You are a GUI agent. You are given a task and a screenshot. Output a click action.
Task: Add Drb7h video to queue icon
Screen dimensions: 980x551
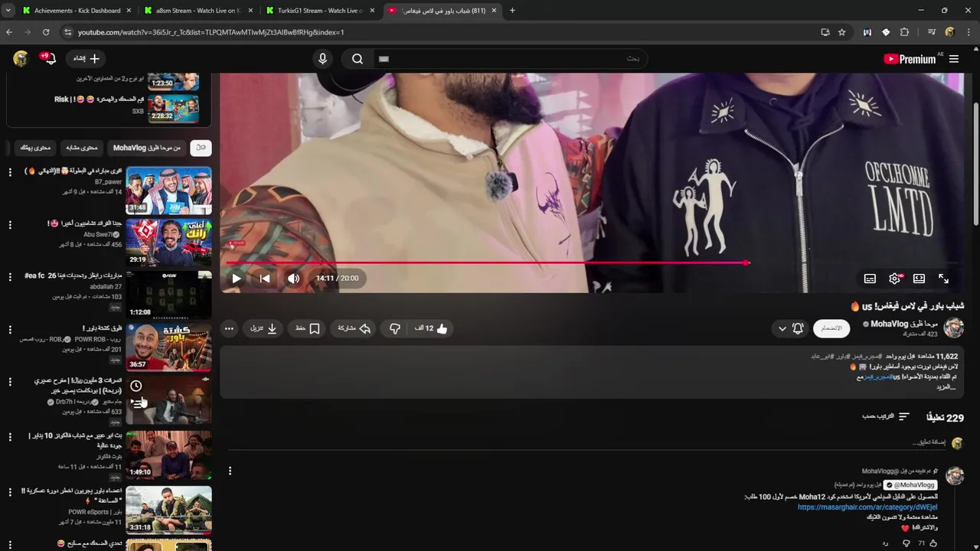click(x=136, y=403)
